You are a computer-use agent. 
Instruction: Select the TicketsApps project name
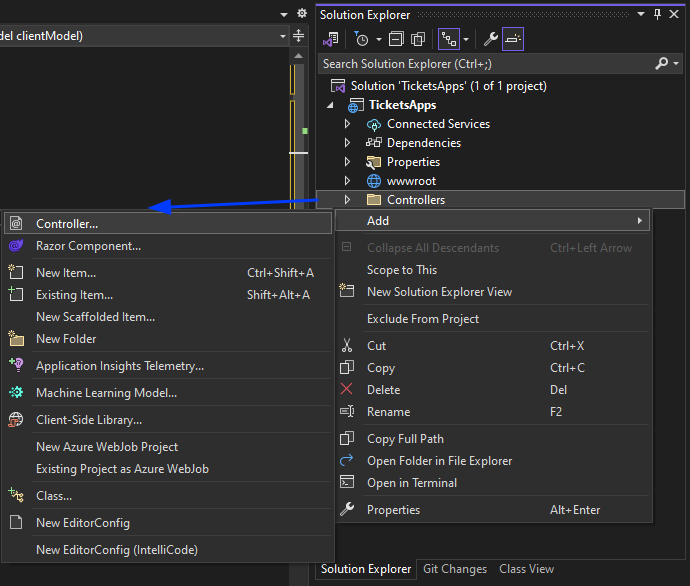(402, 105)
